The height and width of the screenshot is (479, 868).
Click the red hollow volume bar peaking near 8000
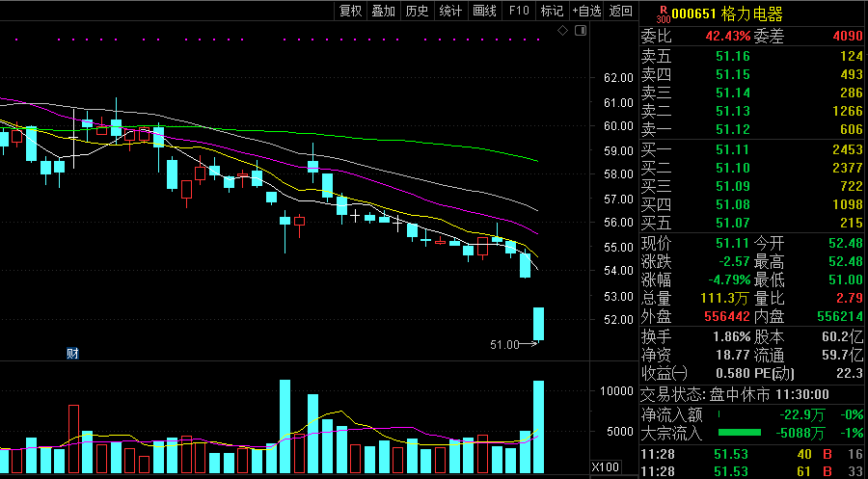[73, 439]
